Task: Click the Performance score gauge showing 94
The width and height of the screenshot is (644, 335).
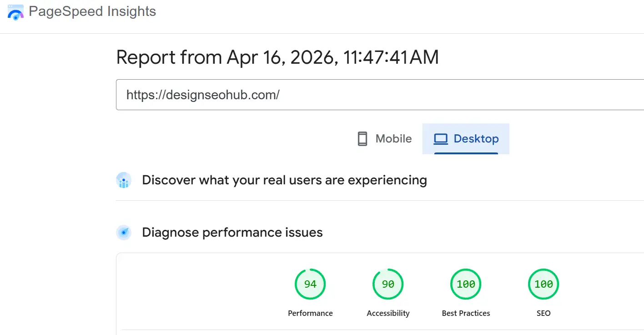Action: pyautogui.click(x=310, y=284)
